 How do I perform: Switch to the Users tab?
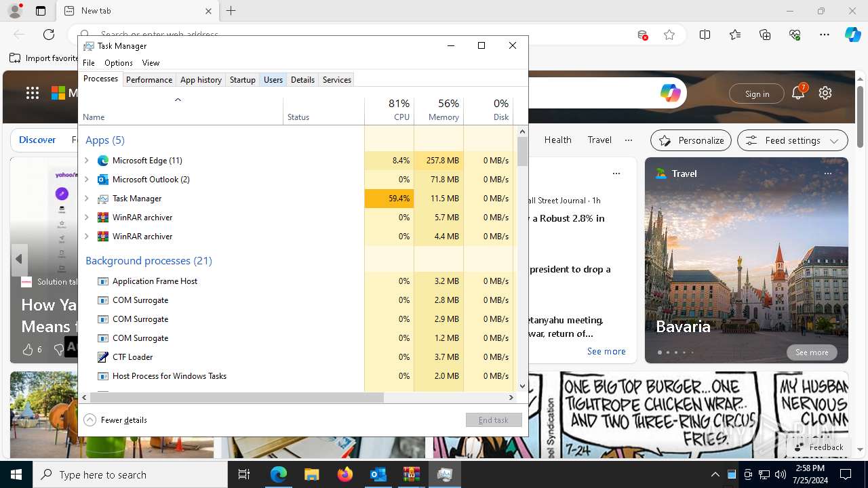pos(273,80)
